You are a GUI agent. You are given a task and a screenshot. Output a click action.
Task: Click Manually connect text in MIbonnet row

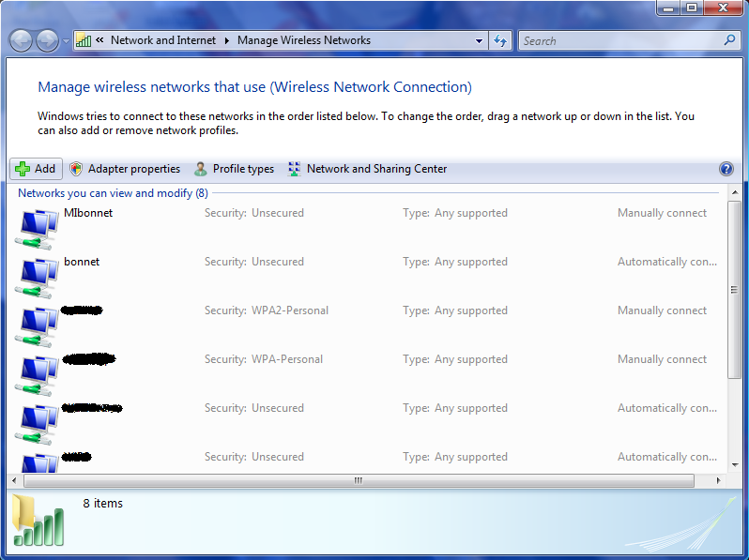tap(662, 213)
